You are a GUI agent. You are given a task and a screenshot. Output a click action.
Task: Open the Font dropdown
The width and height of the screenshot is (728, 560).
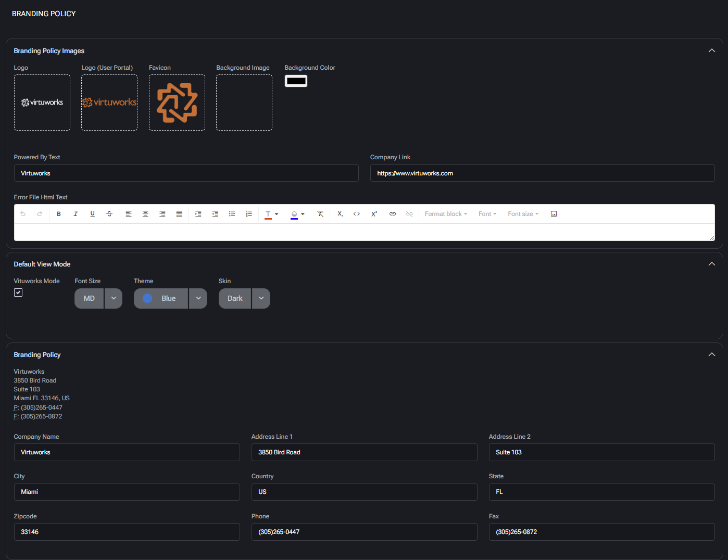(x=487, y=214)
